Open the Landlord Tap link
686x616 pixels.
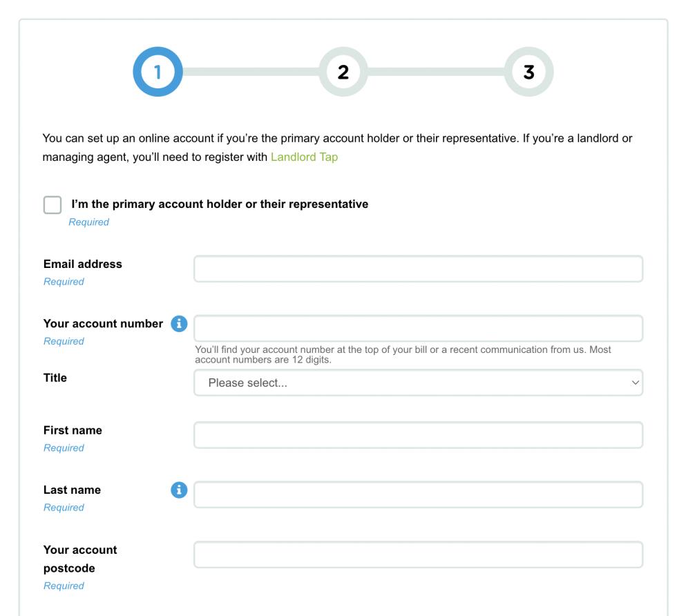coord(304,157)
